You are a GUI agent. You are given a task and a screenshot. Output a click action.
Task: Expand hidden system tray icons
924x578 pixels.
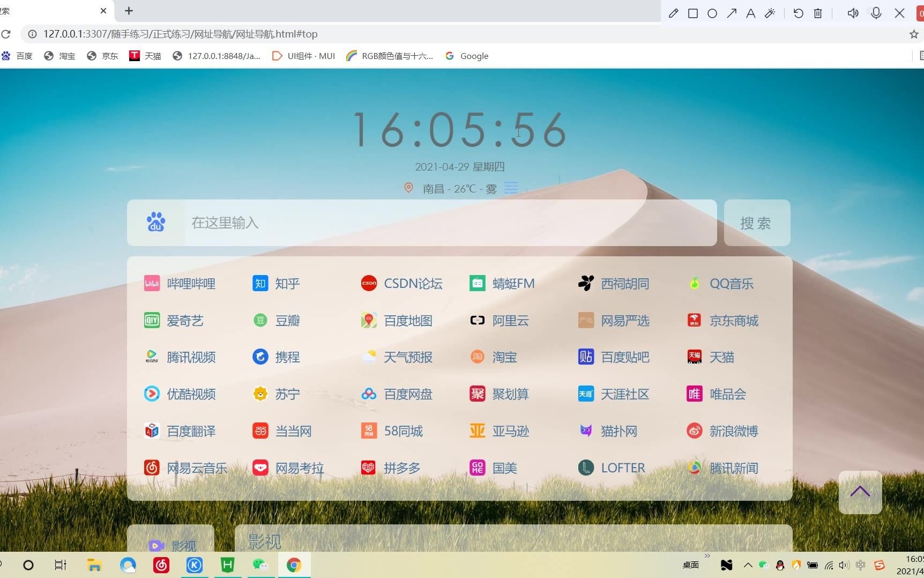[748, 565]
